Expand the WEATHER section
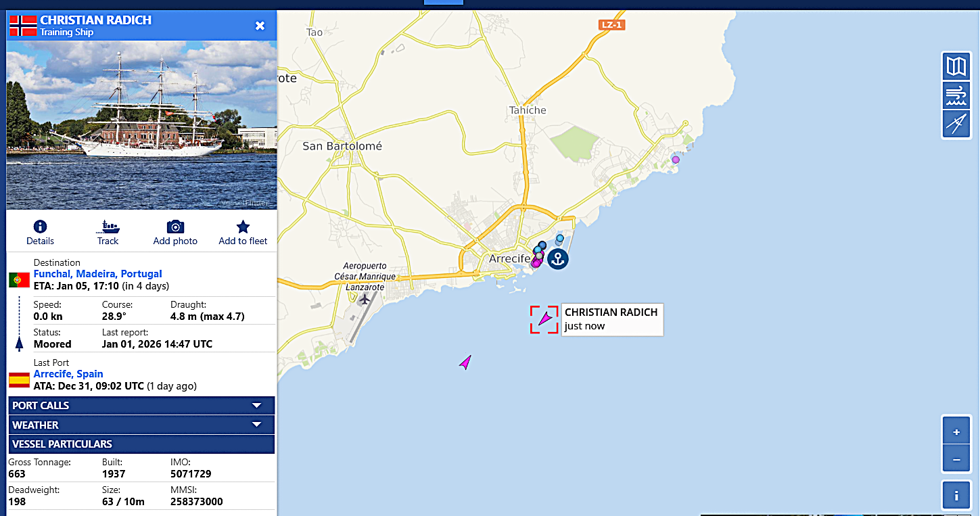 (x=141, y=425)
